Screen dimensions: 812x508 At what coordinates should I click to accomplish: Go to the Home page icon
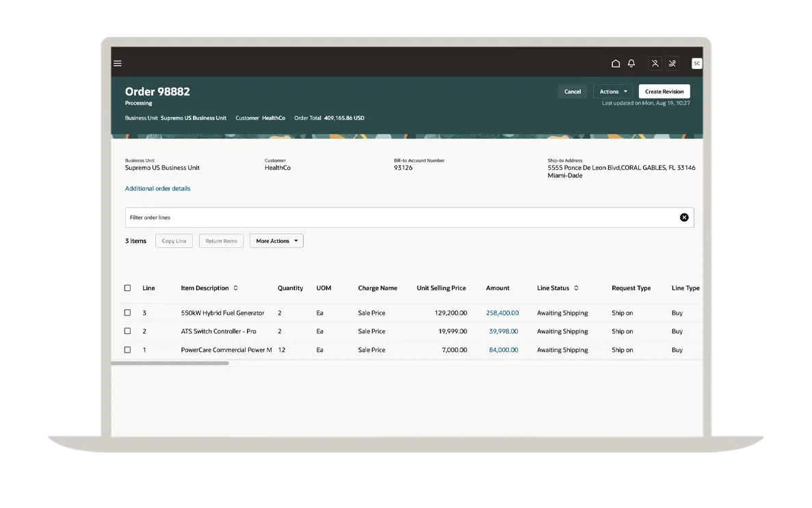(x=616, y=64)
